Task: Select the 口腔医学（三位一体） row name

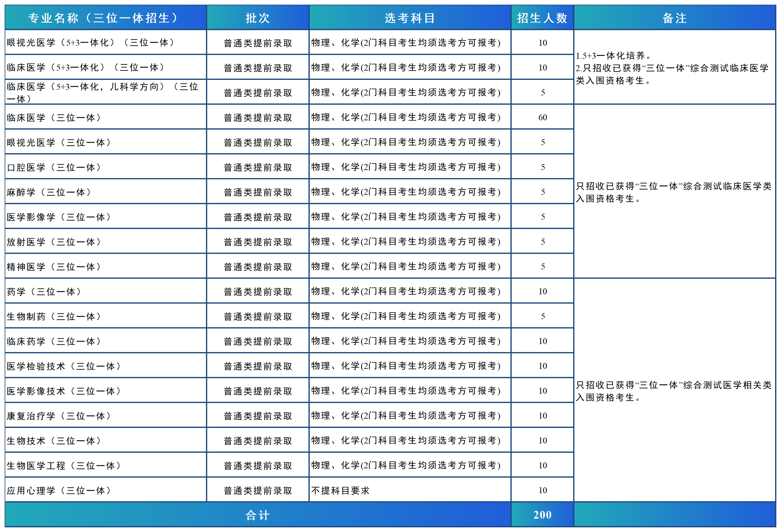Action: [x=54, y=167]
